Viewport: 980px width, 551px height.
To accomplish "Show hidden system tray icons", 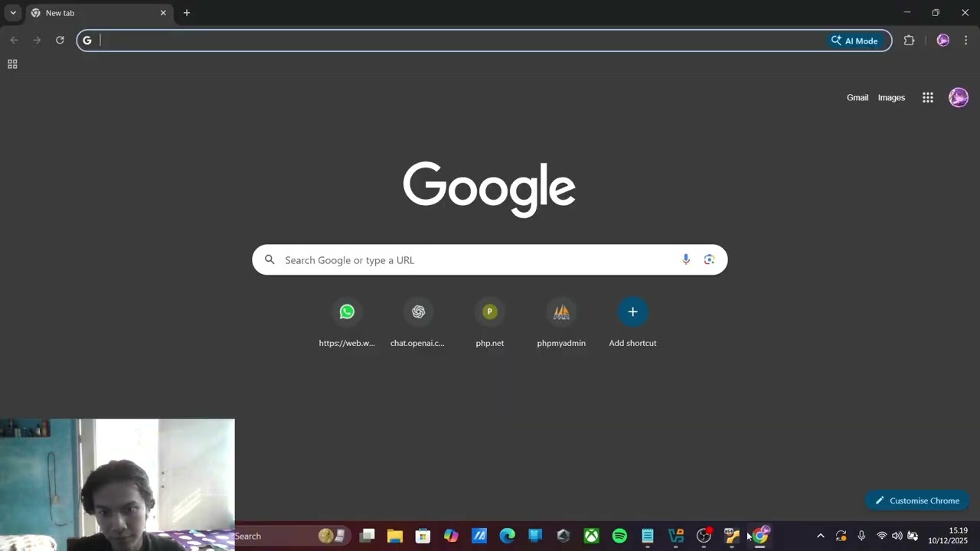I will pyautogui.click(x=821, y=536).
